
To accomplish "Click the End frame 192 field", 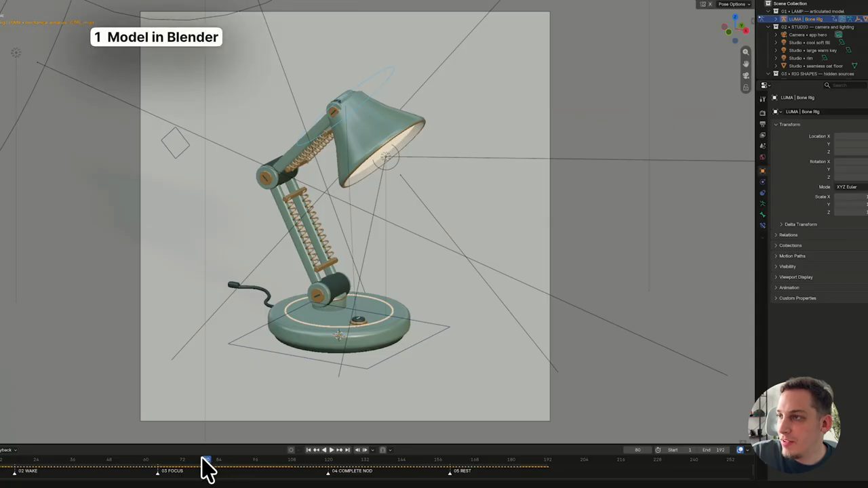I will 715,450.
